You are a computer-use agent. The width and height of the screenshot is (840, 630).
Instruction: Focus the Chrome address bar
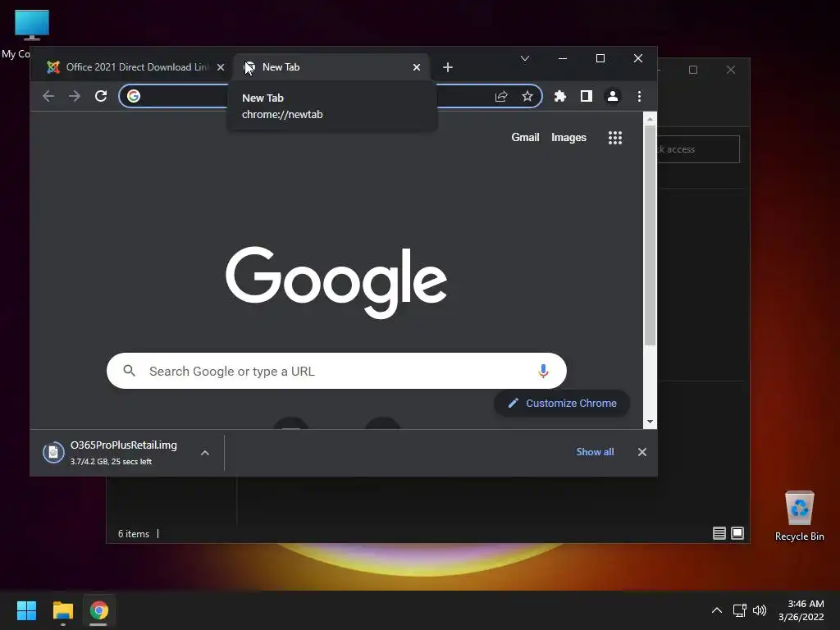pyautogui.click(x=331, y=96)
